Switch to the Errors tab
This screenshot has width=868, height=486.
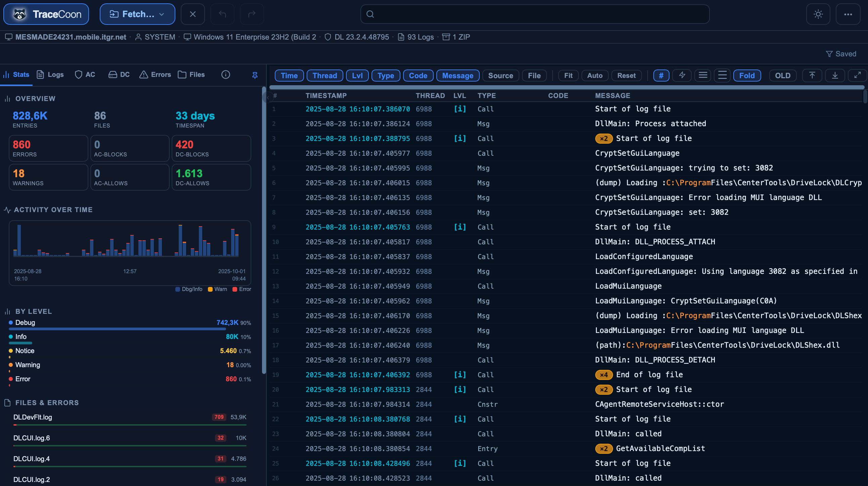[155, 75]
